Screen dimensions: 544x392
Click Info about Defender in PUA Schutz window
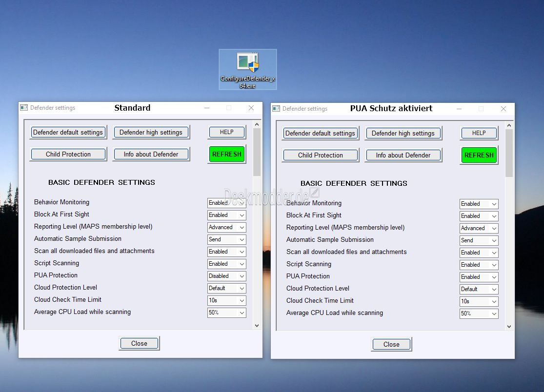[403, 155]
